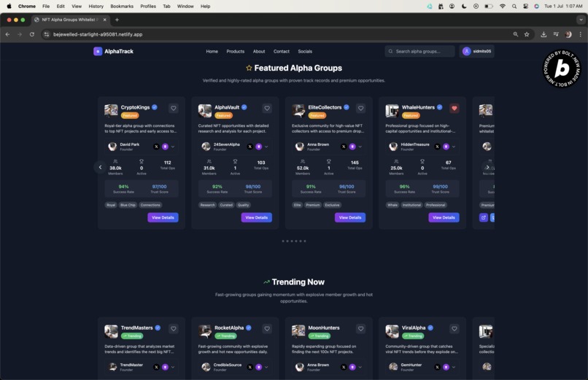Jump to last carousel pagination dot

point(305,241)
